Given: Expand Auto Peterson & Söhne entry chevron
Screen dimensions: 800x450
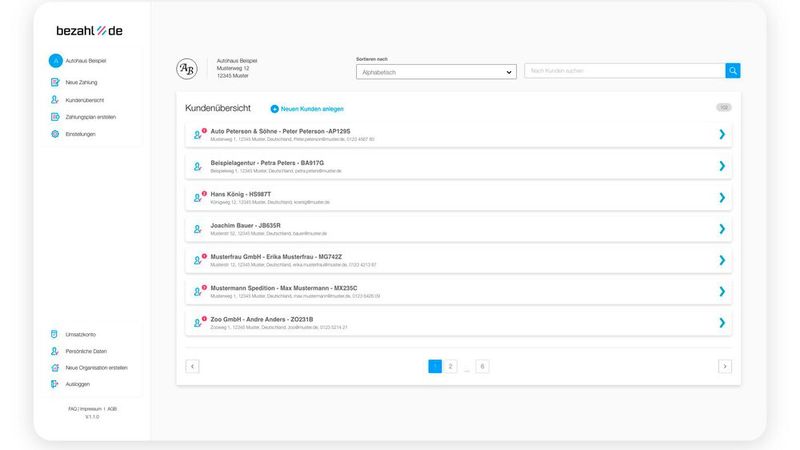Looking at the screenshot, I should pos(722,135).
